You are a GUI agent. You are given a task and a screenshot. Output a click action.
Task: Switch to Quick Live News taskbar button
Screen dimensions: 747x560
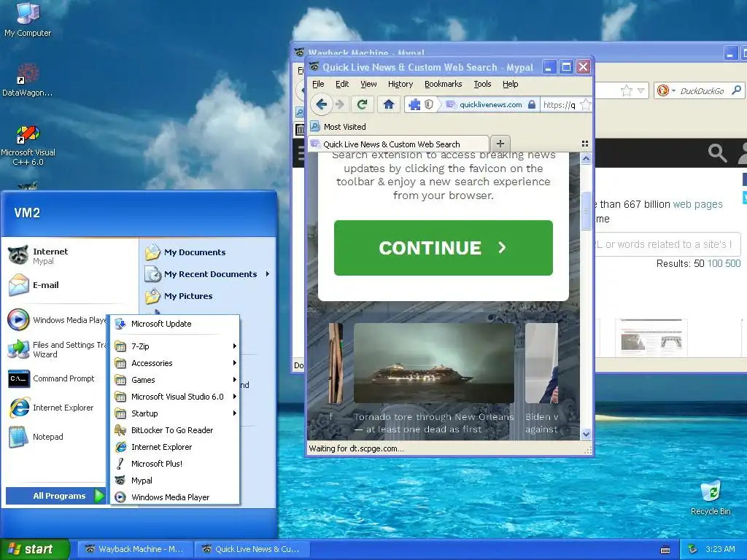[252, 549]
